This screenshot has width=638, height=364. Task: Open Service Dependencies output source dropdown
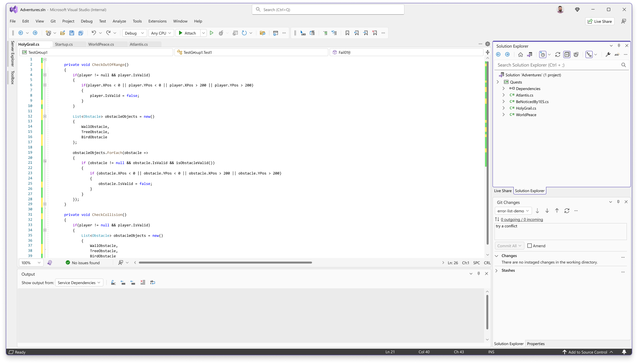pos(79,282)
